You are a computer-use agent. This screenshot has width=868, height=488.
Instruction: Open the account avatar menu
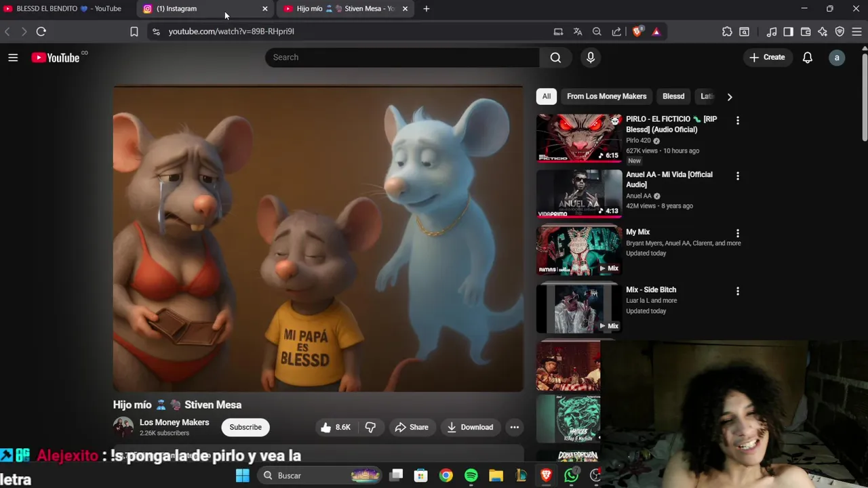[x=837, y=58]
